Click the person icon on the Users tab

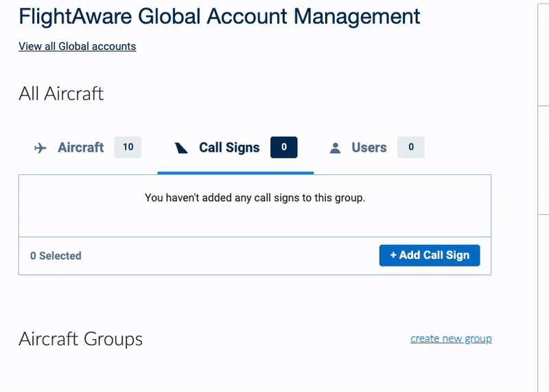pos(335,148)
